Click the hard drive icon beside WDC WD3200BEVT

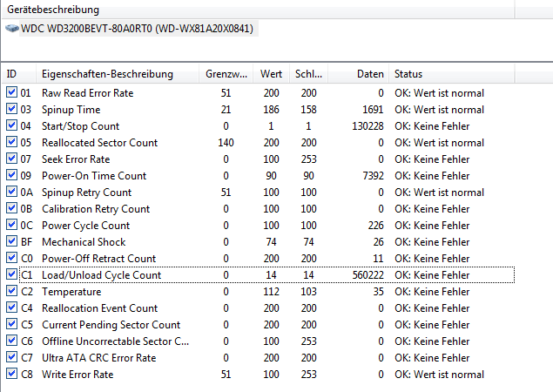point(12,28)
